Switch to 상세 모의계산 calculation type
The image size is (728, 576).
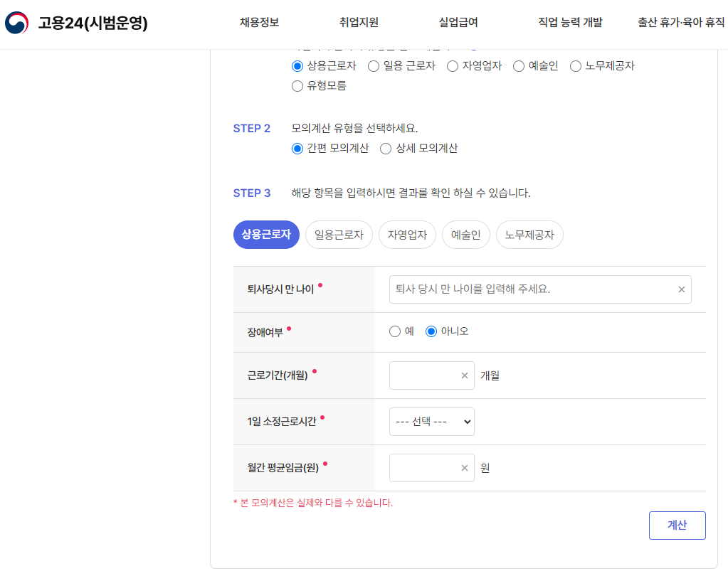[x=385, y=149]
